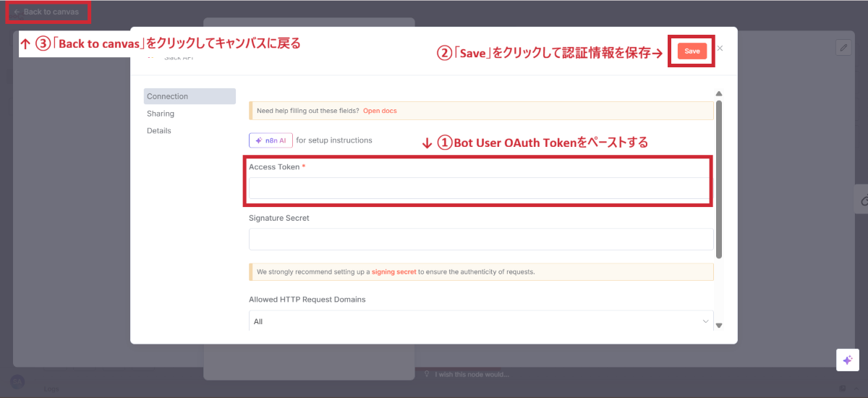
Task: Open the 'Open docs' link
Action: tap(380, 111)
